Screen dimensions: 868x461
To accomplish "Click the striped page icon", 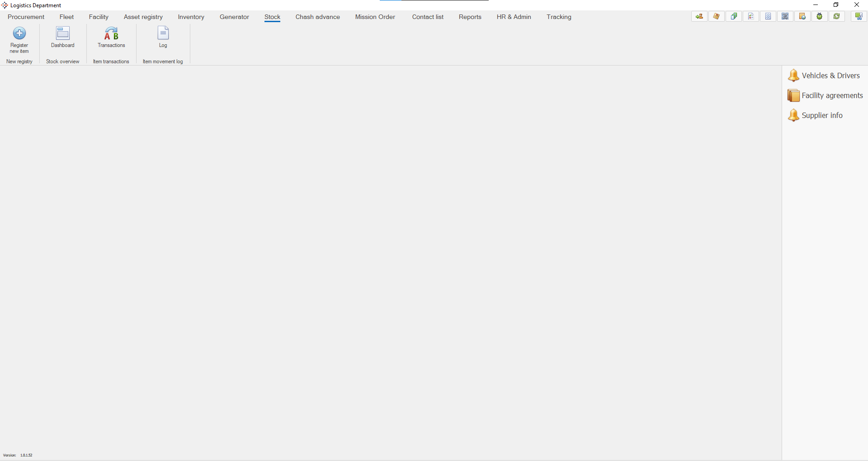I will 768,17.
